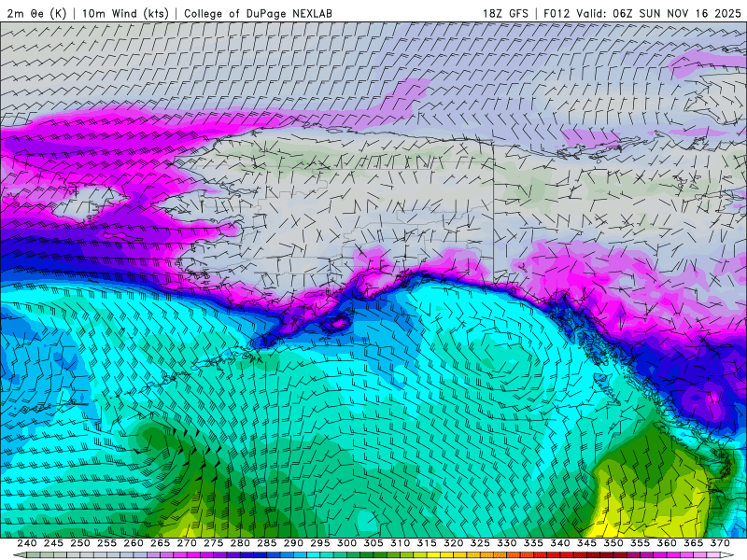Pick the 315 legend number
747x560 pixels.
(427, 543)
